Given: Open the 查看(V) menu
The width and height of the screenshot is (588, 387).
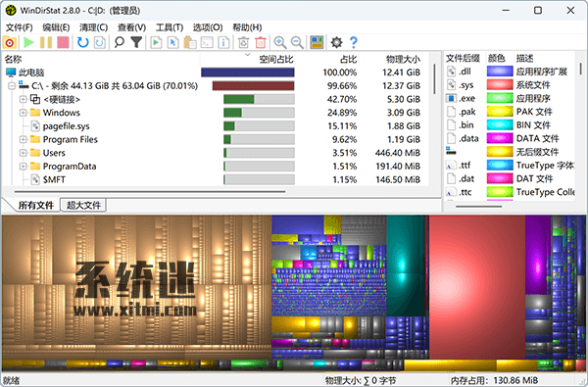Looking at the screenshot, I should tap(131, 27).
